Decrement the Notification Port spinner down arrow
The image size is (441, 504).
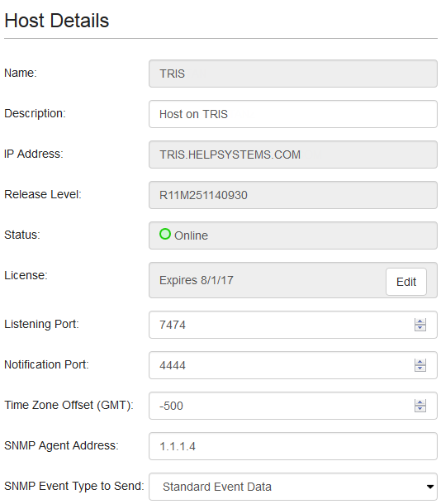tap(420, 368)
